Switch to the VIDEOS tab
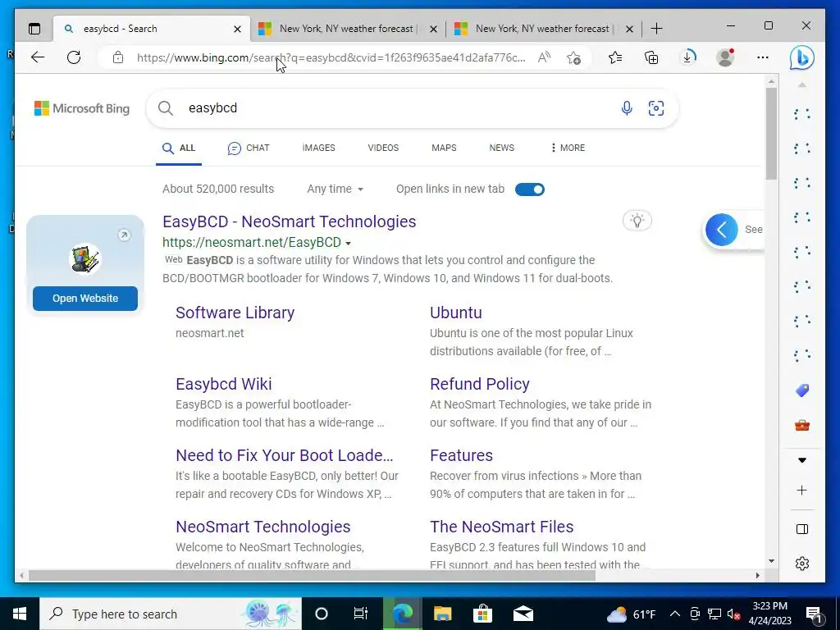Screen dimensions: 840x630 coord(383,148)
